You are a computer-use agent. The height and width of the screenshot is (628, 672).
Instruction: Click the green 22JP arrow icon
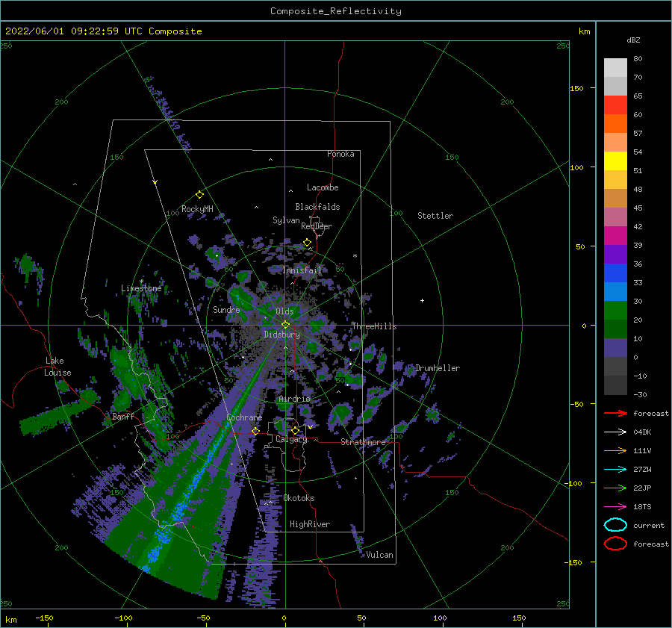pyautogui.click(x=615, y=488)
